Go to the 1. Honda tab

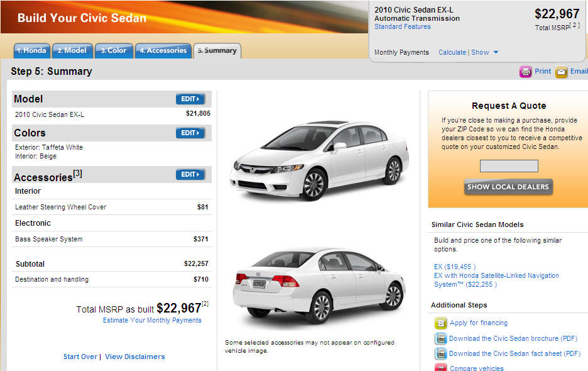[32, 51]
